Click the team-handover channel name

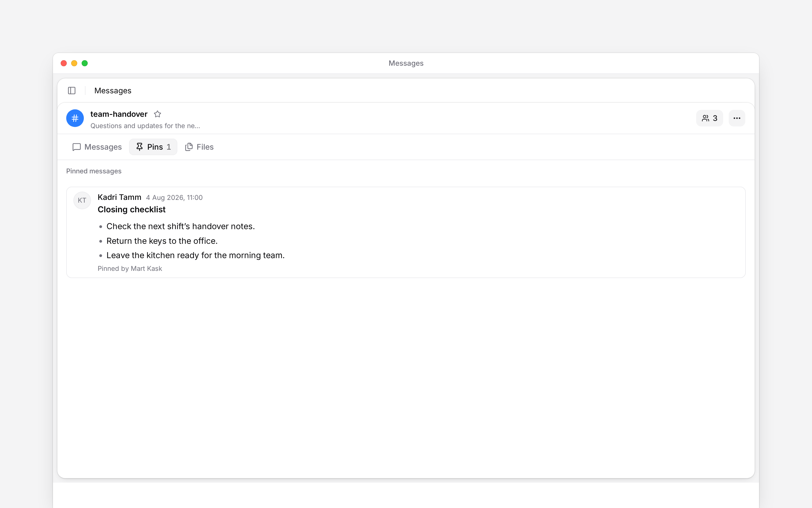tap(119, 114)
